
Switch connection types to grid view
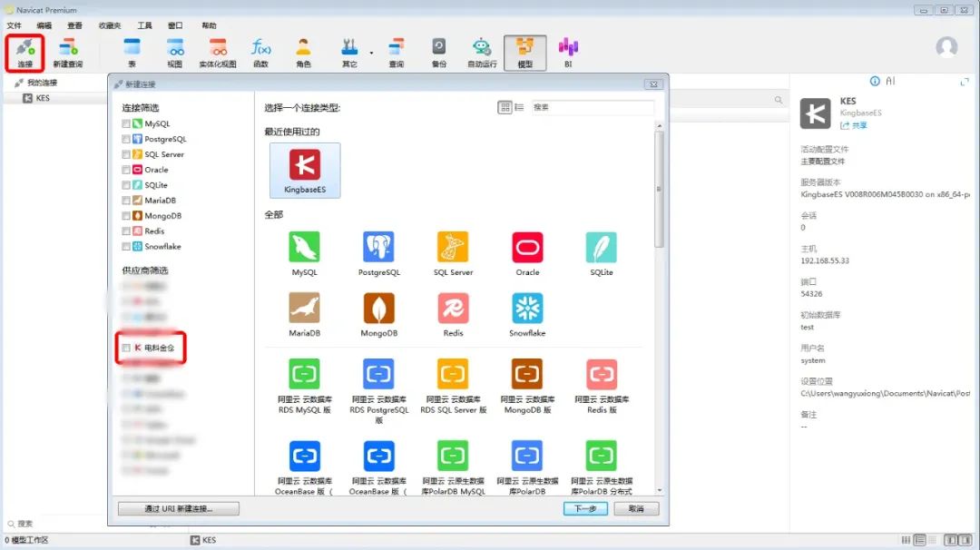coord(505,107)
